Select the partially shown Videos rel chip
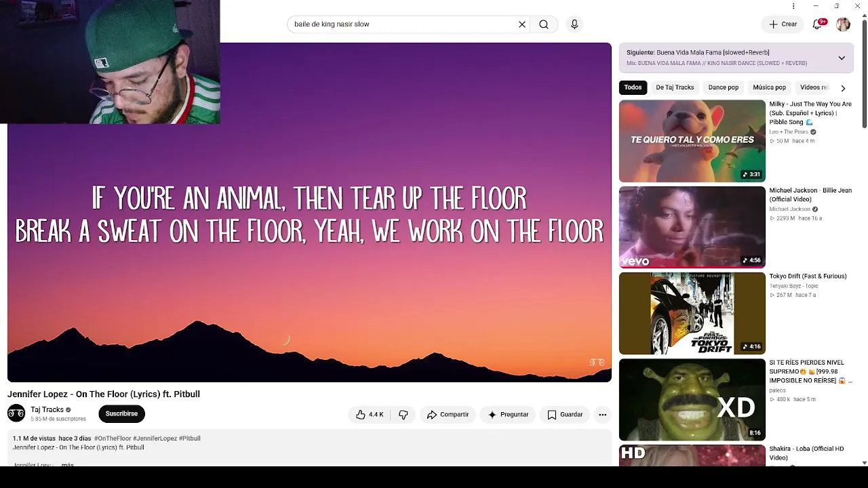Screen dimensions: 868x488 point(813,87)
